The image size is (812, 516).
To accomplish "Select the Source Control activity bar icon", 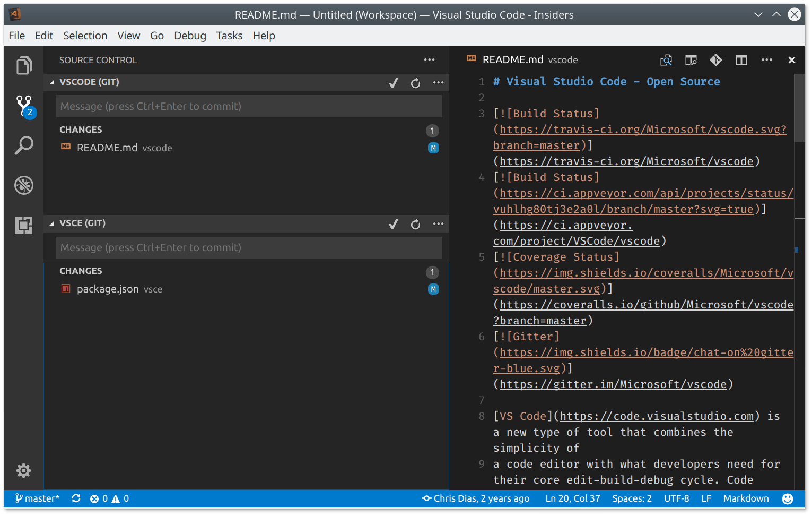I will coord(24,106).
